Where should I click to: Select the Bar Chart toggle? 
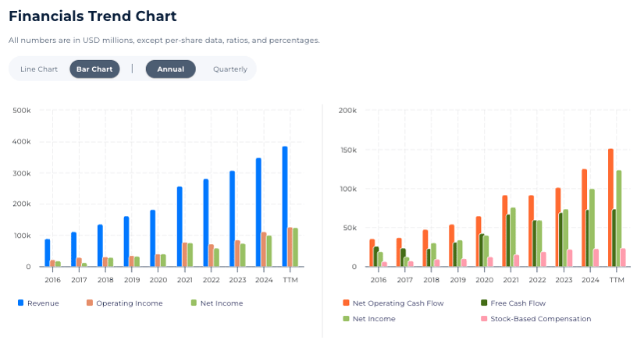94,69
